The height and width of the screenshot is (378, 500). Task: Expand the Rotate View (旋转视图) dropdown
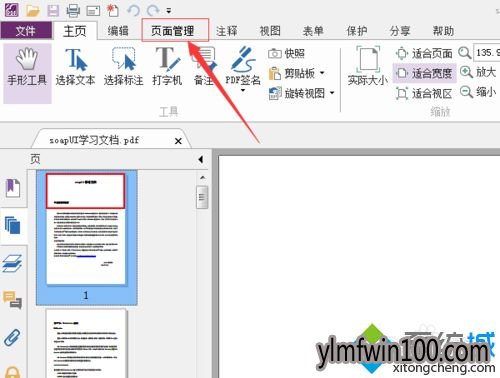point(332,93)
